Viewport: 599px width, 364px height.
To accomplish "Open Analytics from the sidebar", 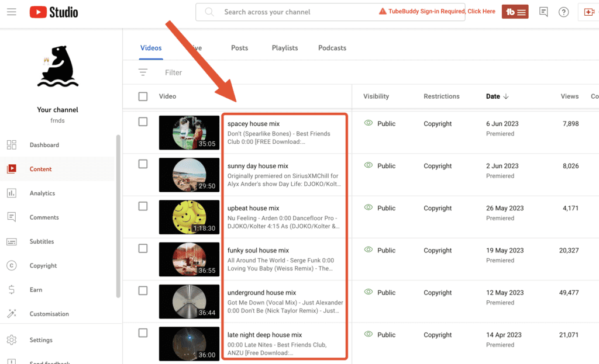I will tap(42, 193).
